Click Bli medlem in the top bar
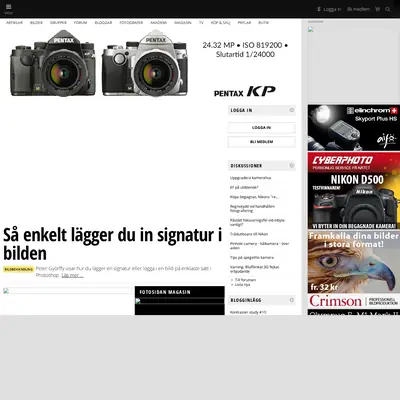Screen dimensions: 400x400 pyautogui.click(x=358, y=9)
